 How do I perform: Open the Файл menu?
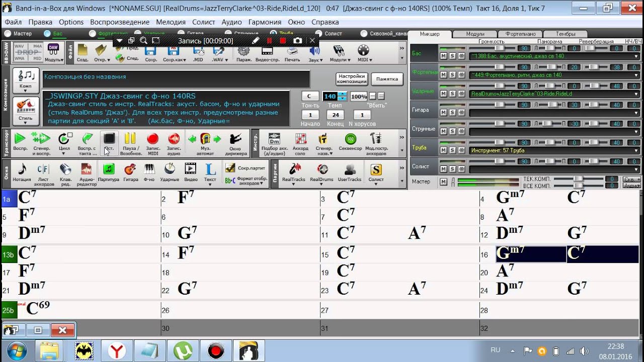[x=13, y=22]
